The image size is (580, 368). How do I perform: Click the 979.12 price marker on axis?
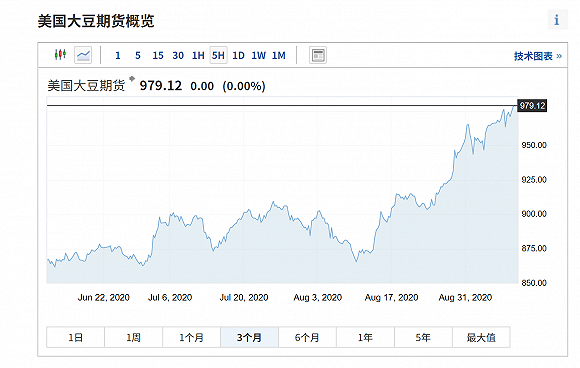click(532, 106)
